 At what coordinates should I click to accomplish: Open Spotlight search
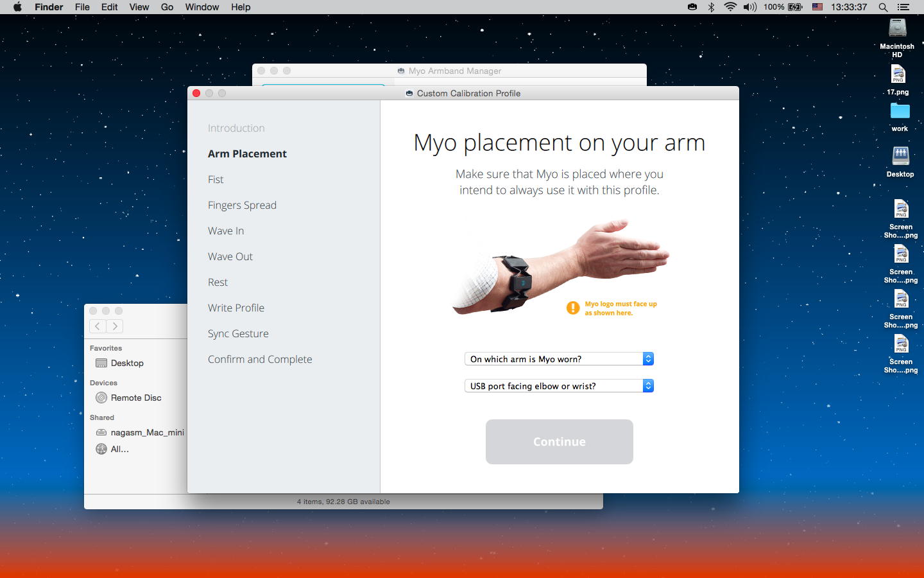[883, 7]
